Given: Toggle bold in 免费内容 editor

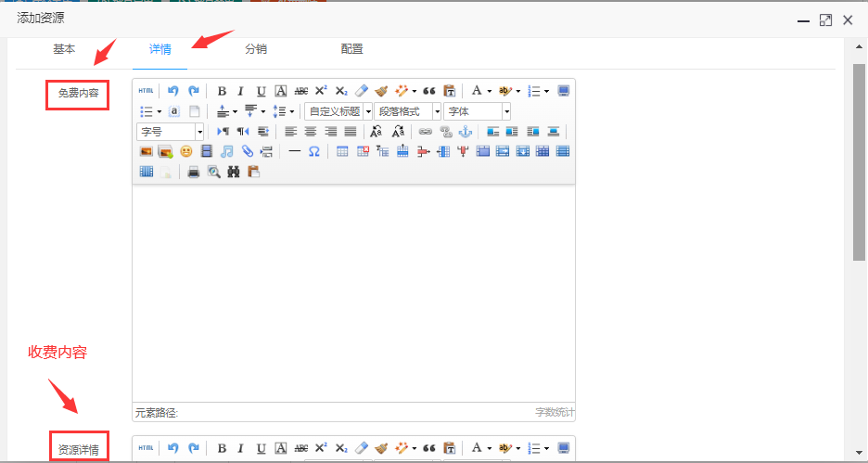Looking at the screenshot, I should (222, 91).
